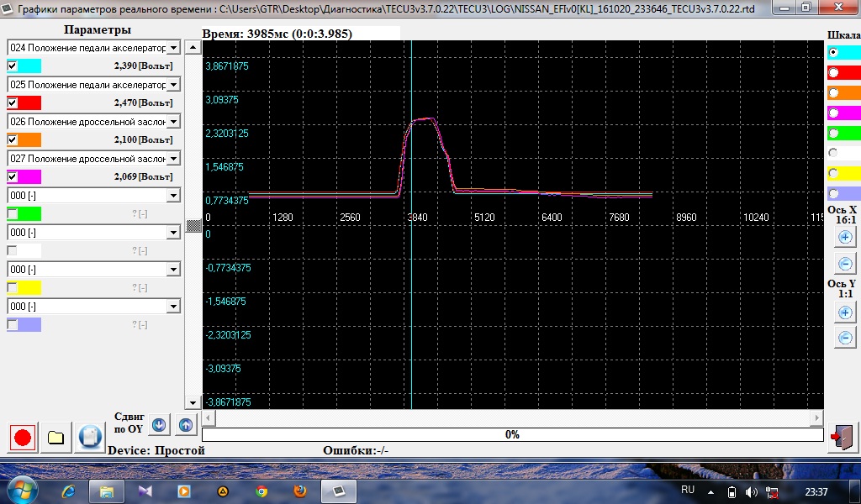Zoom in on the Y axis
The image size is (861, 504).
tap(845, 312)
